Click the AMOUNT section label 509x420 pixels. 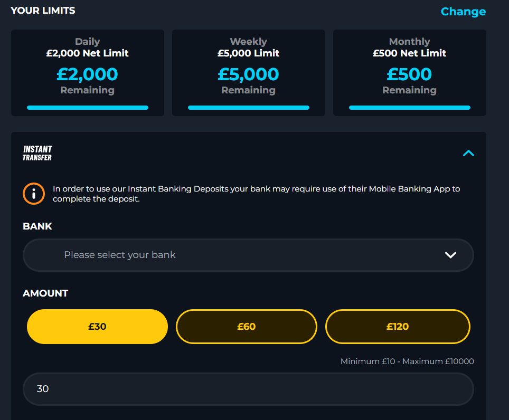45,293
